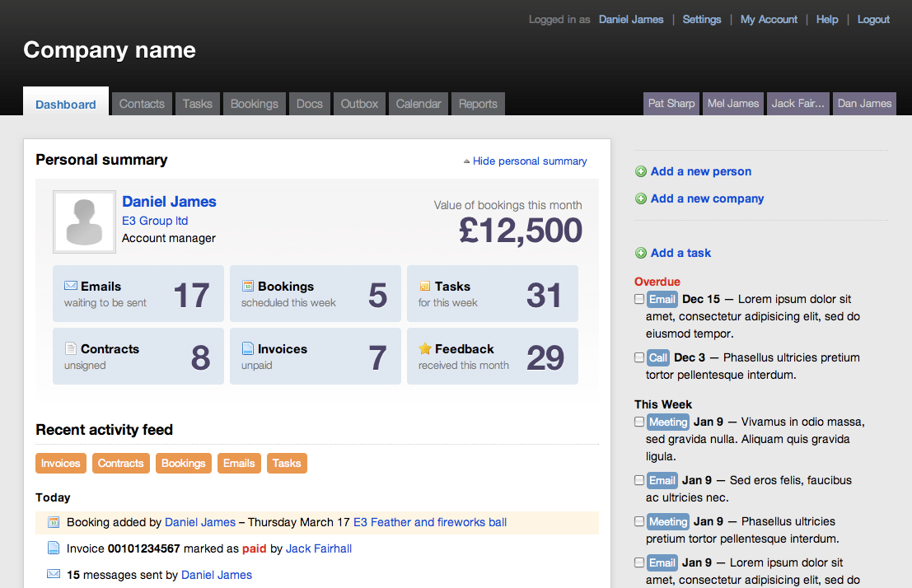Click Daniel James in Booking added entry

200,522
